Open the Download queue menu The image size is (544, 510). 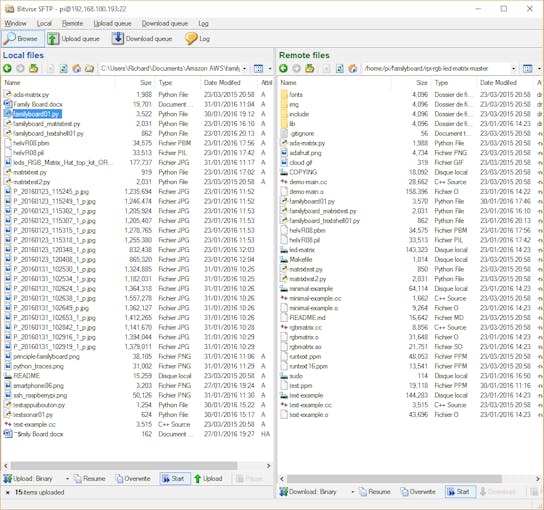(x=165, y=23)
